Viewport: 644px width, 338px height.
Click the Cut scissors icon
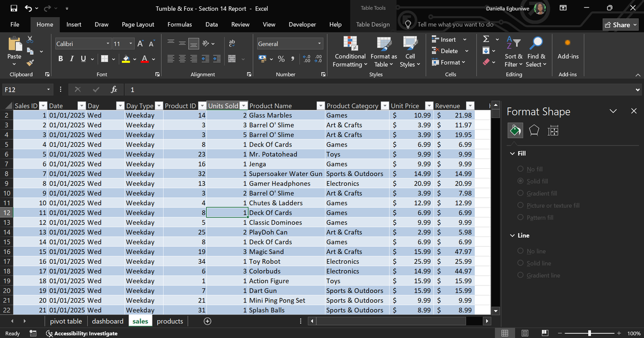click(x=30, y=39)
